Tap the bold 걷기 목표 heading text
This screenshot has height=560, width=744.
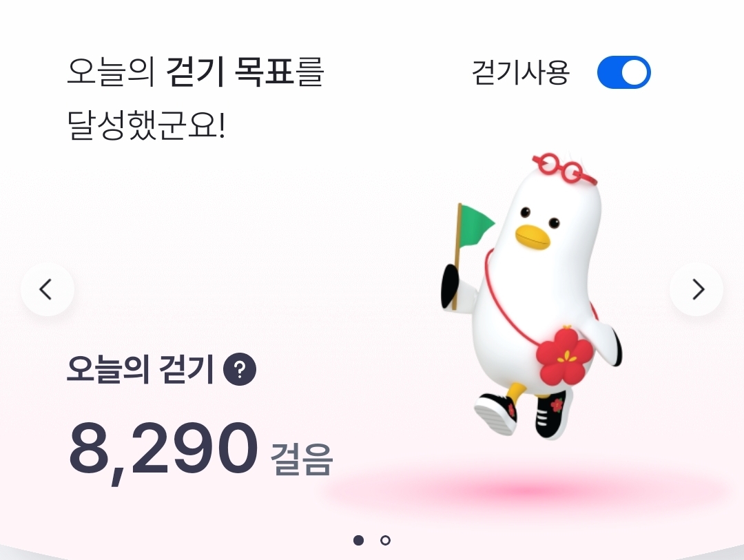tap(230, 72)
